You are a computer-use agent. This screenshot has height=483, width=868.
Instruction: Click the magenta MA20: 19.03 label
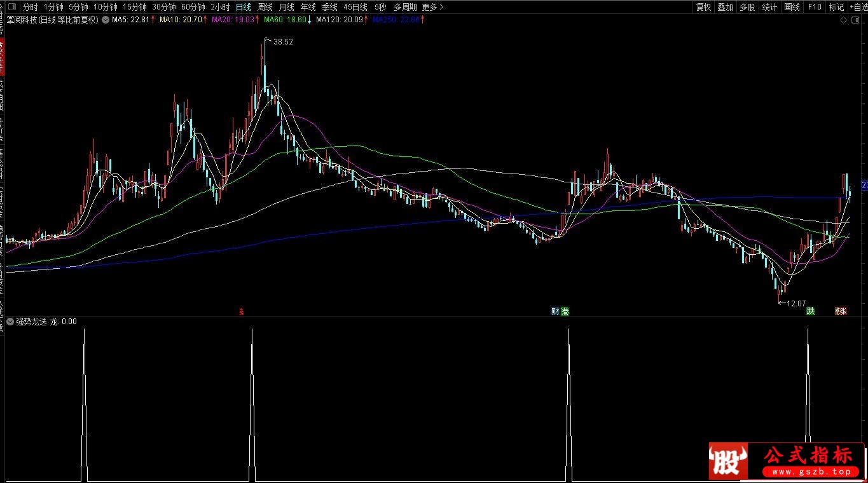pyautogui.click(x=233, y=20)
